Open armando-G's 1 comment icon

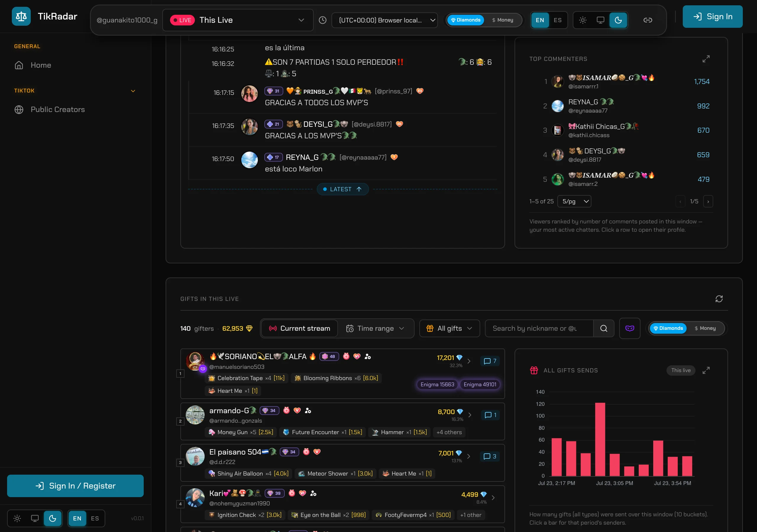click(x=491, y=415)
